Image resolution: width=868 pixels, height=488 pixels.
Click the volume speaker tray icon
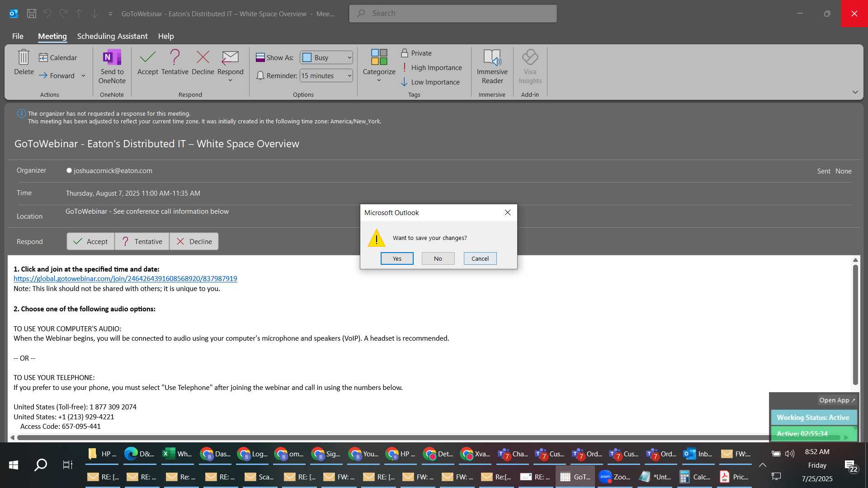[x=790, y=453]
